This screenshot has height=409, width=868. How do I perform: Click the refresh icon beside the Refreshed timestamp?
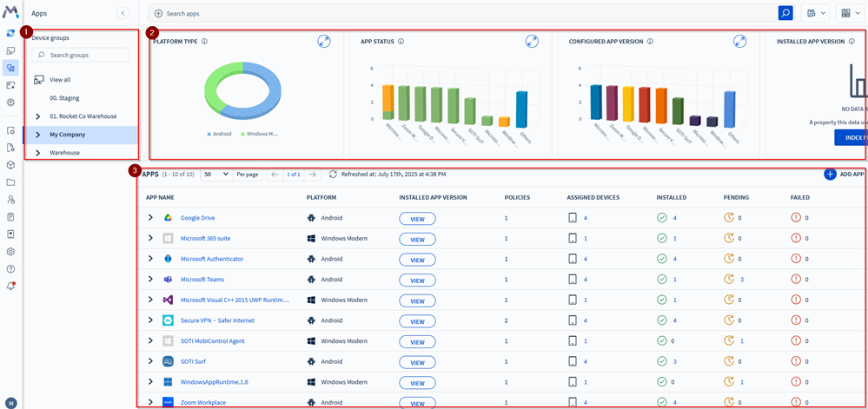click(x=333, y=175)
